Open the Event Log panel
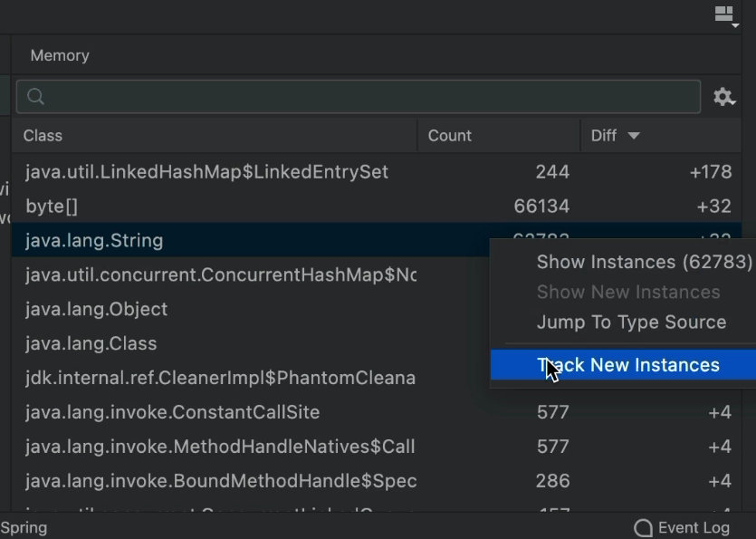Viewport: 756px width, 539px height. tap(694, 528)
